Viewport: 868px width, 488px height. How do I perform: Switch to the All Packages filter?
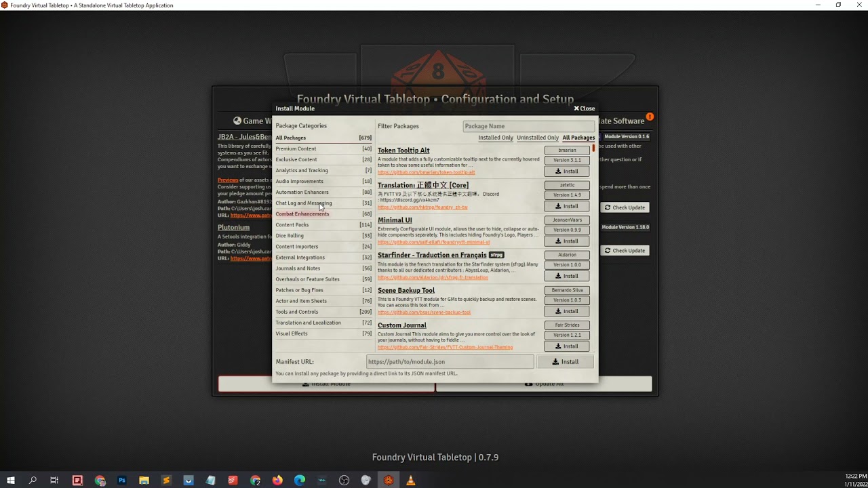click(578, 138)
